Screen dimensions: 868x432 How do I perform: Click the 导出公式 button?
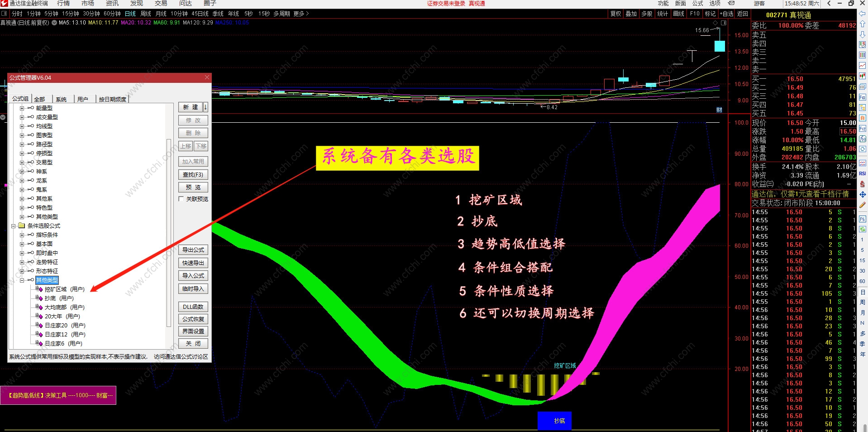coord(193,250)
